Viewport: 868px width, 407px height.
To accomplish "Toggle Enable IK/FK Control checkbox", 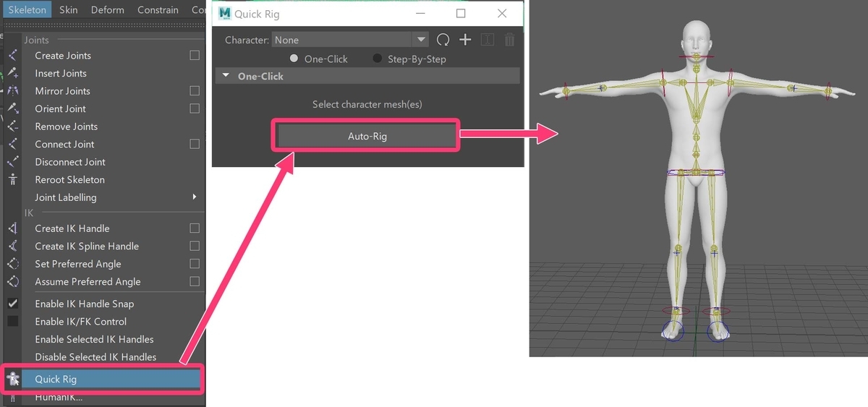I will point(12,321).
